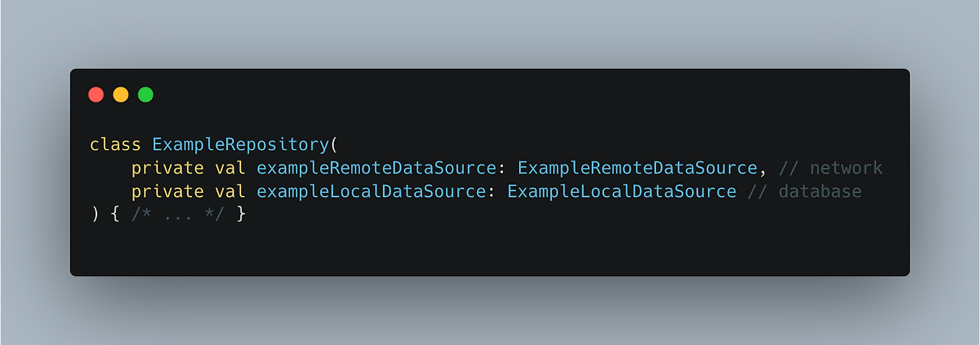The image size is (980, 345).
Task: Click the '// network' comment
Action: 831,168
